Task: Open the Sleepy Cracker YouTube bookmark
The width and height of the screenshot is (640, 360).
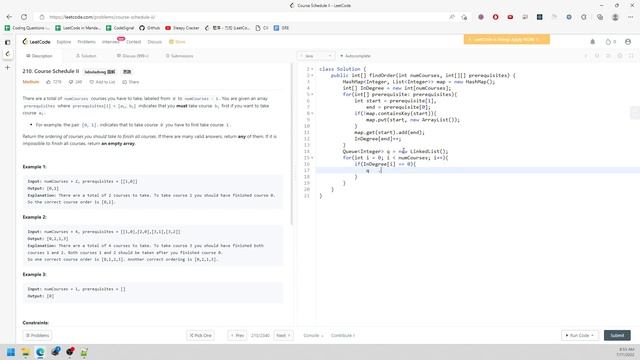Action: click(x=182, y=28)
